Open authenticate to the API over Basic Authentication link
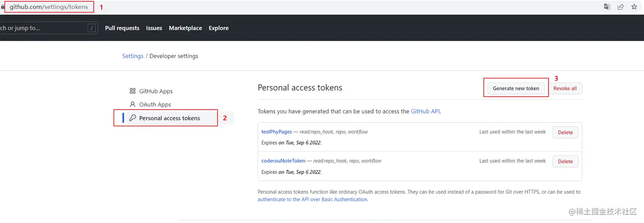 (x=313, y=199)
